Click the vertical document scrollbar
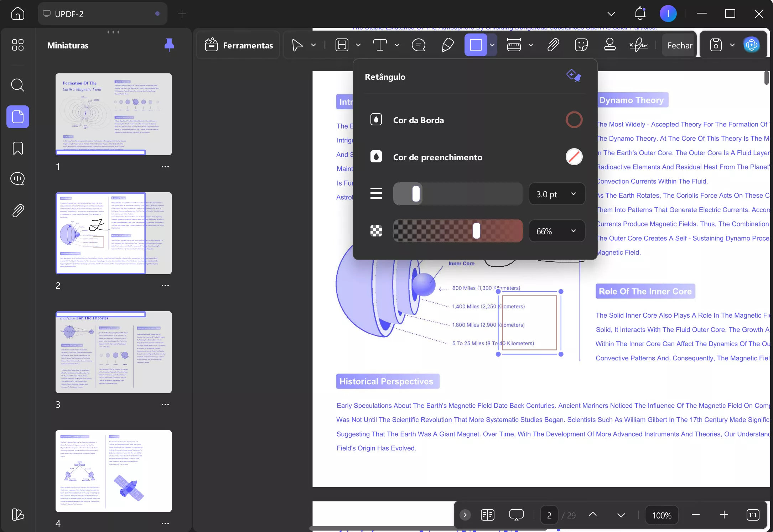Viewport: 773px width, 532px height. click(x=767, y=78)
